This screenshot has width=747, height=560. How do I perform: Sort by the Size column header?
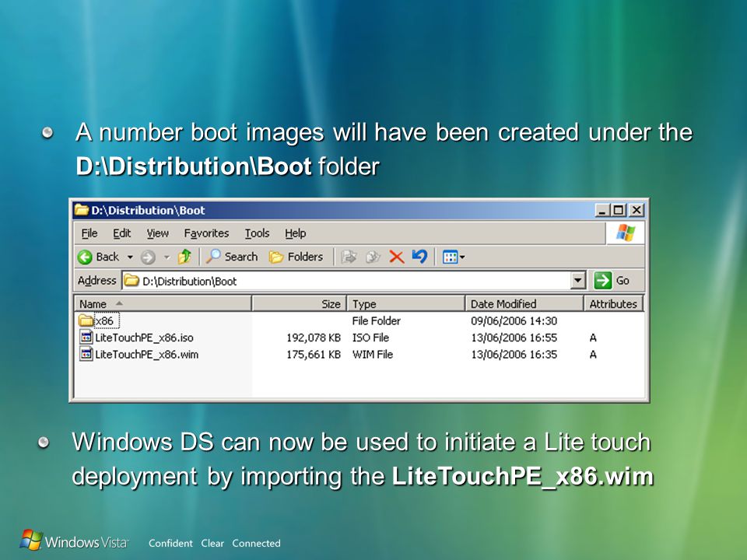coord(299,304)
